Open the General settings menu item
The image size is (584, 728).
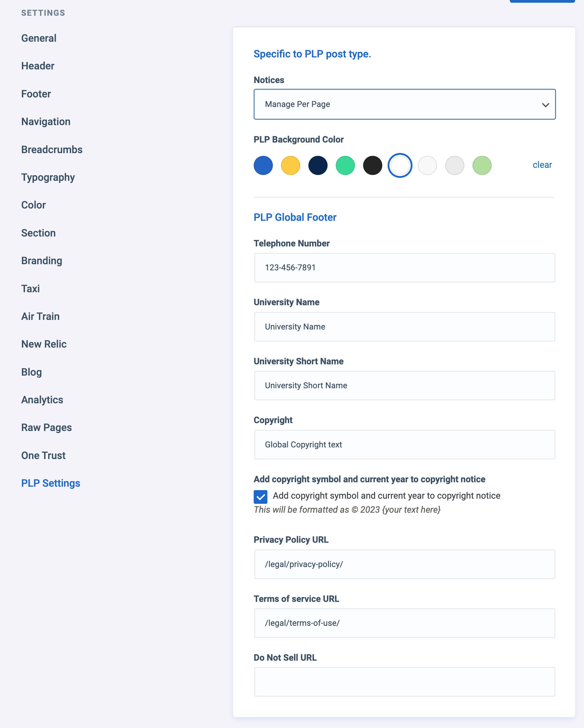pyautogui.click(x=39, y=38)
